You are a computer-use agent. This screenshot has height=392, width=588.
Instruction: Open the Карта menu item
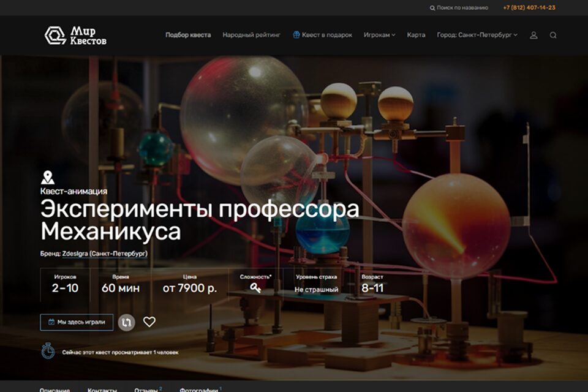point(416,35)
